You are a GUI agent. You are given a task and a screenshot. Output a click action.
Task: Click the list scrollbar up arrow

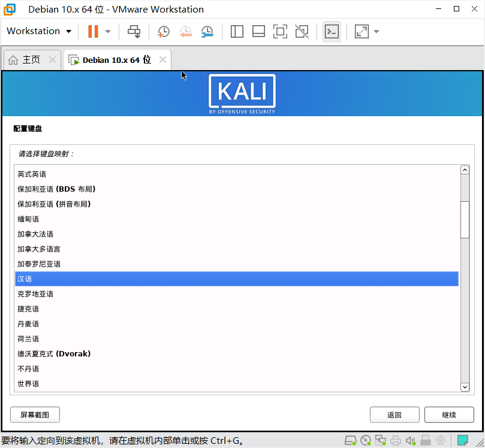(465, 170)
